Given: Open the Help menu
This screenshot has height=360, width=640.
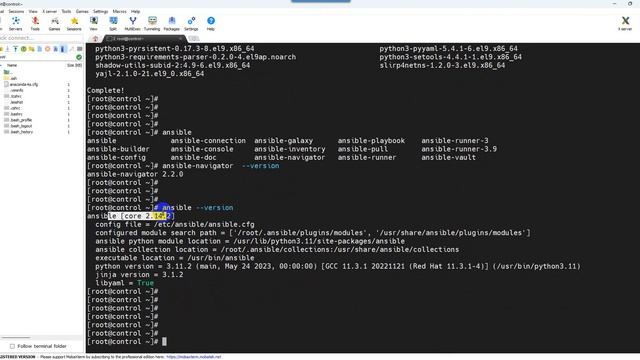Looking at the screenshot, I should [136, 11].
